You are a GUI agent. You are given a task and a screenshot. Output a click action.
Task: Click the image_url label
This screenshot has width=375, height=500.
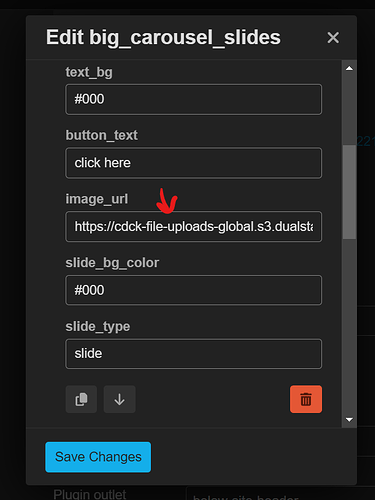tap(97, 199)
